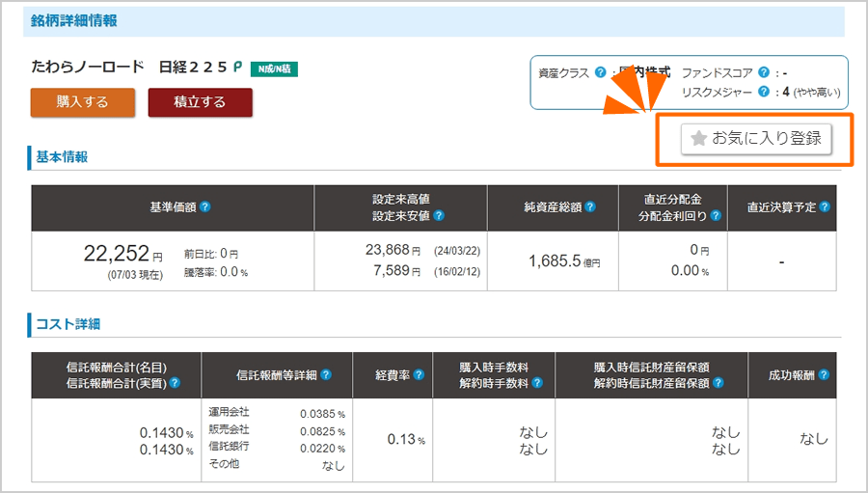868x493 pixels.
Task: Open help icon beside 設定来安値 header
Action: [439, 215]
